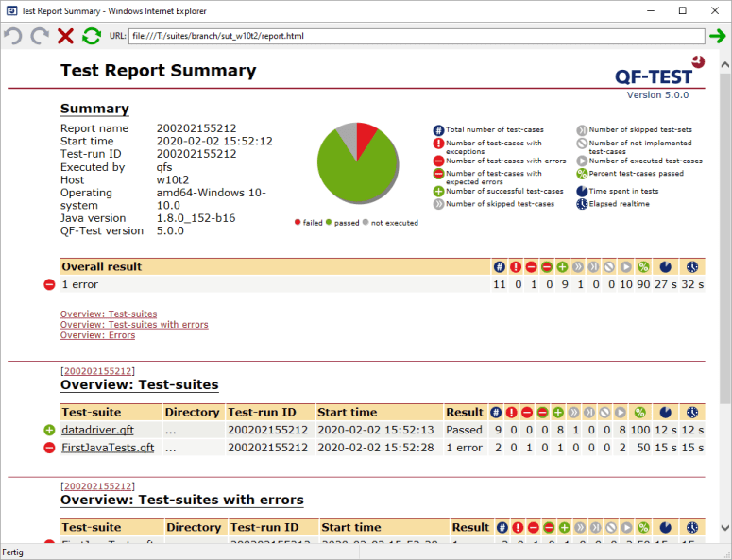Follow the Overview: Errors link
The width and height of the screenshot is (732, 560).
tap(97, 335)
